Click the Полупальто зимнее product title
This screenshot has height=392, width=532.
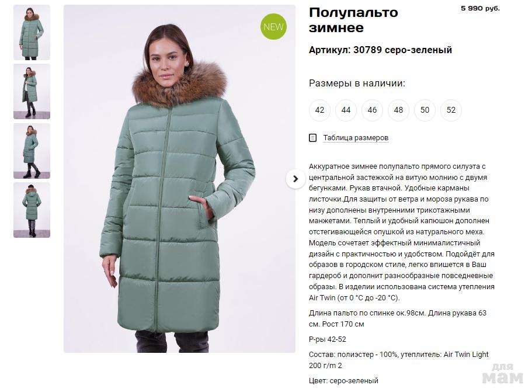pos(353,20)
